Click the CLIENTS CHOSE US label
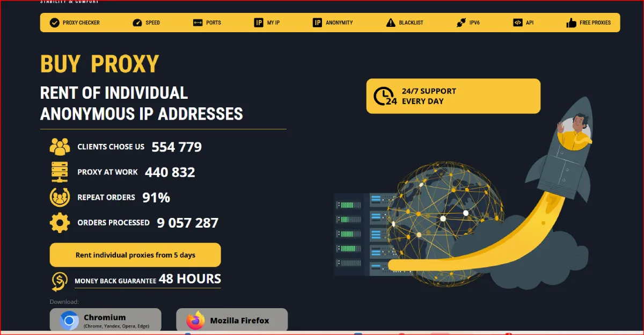This screenshot has width=644, height=335. click(x=111, y=147)
